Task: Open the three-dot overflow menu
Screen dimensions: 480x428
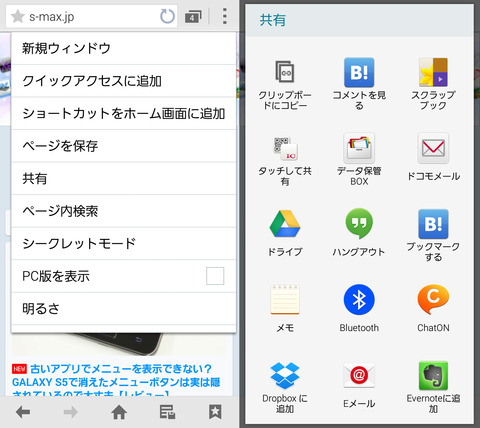Action: point(225,16)
